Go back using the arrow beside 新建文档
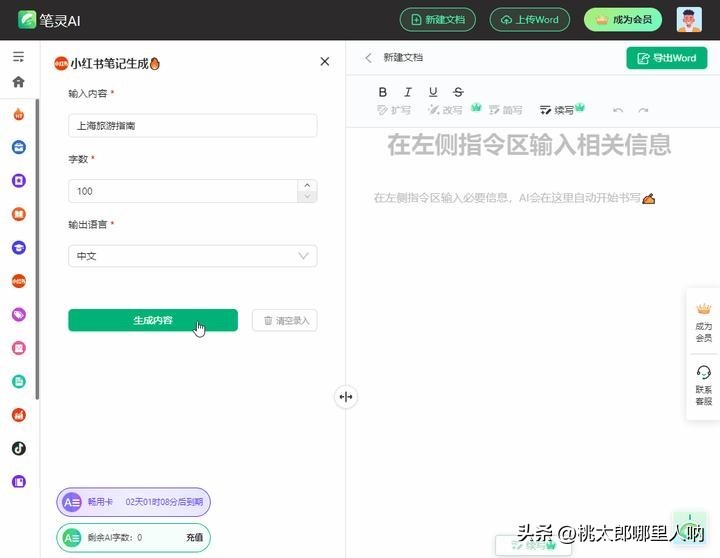Viewport: 720px width, 558px height. pyautogui.click(x=368, y=58)
